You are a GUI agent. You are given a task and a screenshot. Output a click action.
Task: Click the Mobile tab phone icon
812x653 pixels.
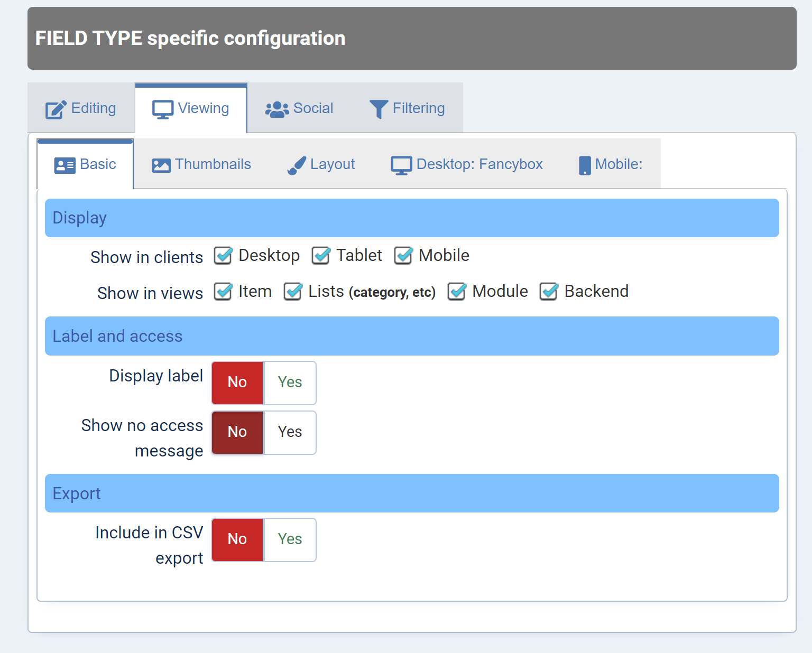pos(585,165)
